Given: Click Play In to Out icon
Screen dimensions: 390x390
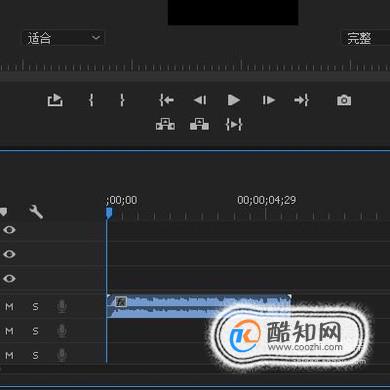Looking at the screenshot, I should point(234,124).
